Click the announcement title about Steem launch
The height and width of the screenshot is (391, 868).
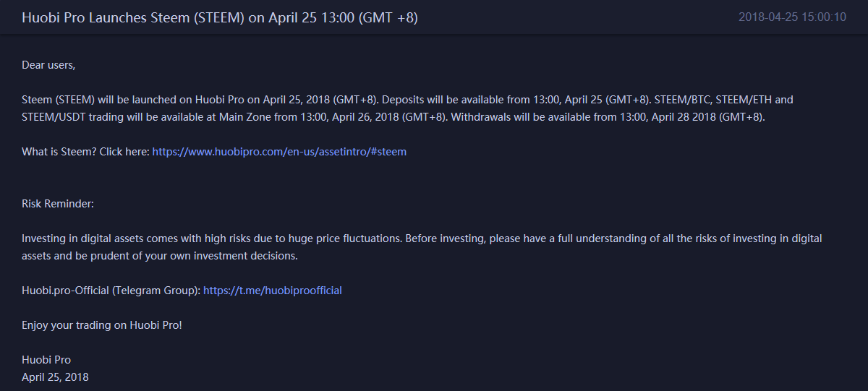220,17
